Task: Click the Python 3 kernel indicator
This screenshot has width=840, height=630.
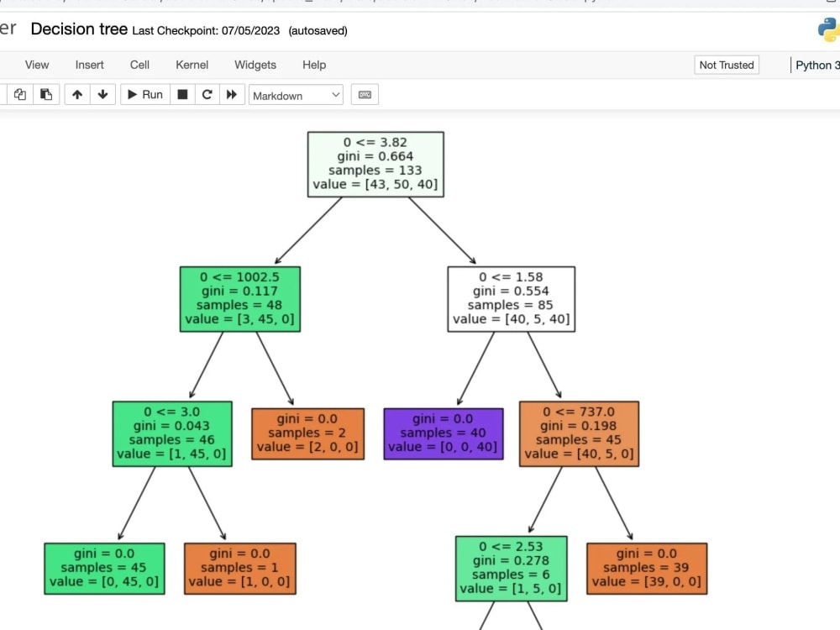Action: 817,65
